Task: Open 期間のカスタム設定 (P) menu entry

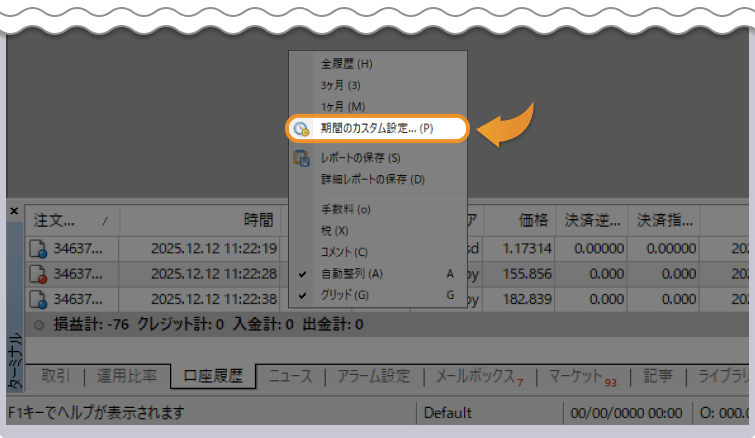Action: point(378,129)
